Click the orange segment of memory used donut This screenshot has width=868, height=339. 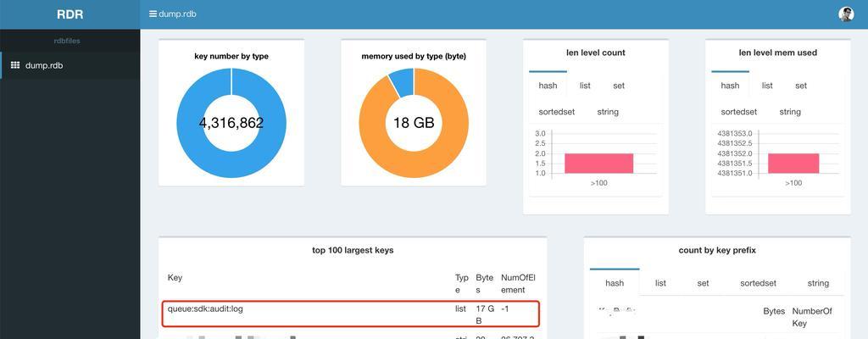coord(454,123)
